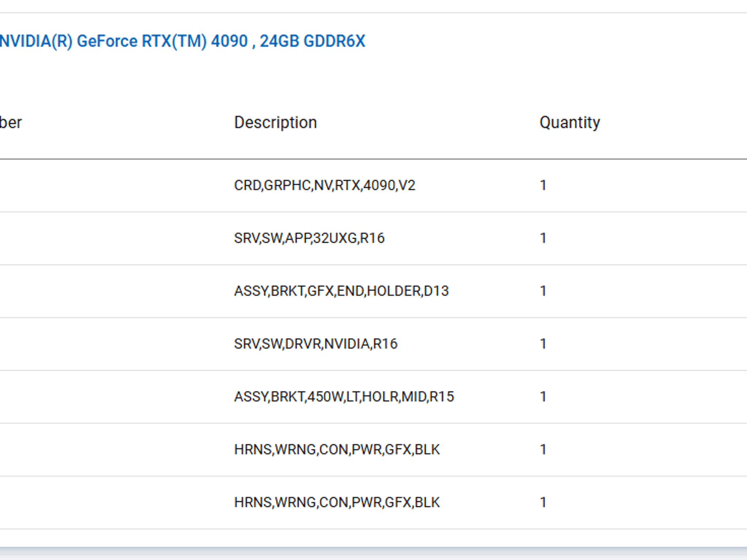
Task: Click the Quantity column header
Action: coord(570,122)
